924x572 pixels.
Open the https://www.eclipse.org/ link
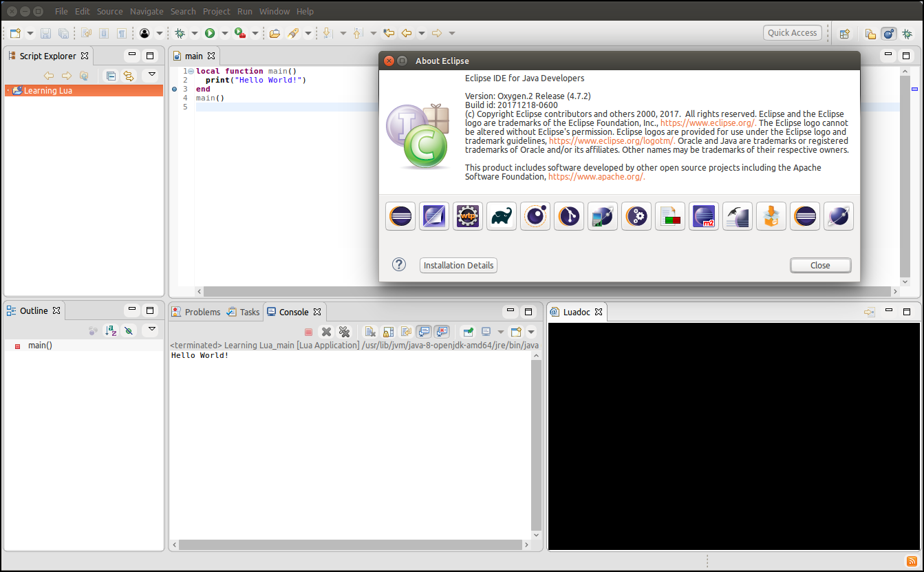[x=708, y=123]
